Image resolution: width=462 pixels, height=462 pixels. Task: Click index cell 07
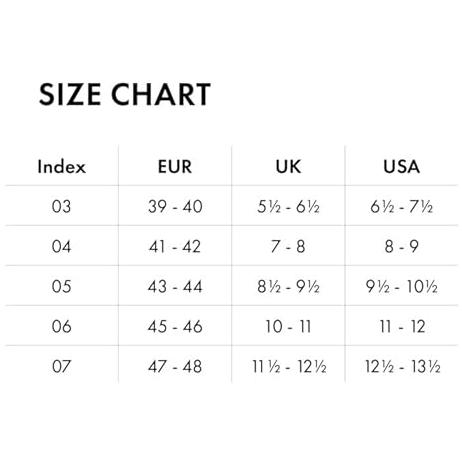62,366
